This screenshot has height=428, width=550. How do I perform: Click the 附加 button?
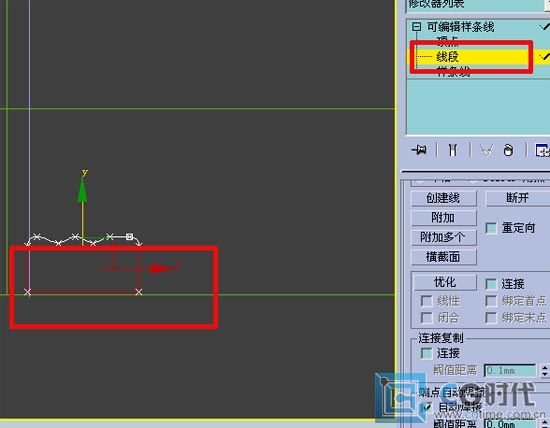coord(444,218)
